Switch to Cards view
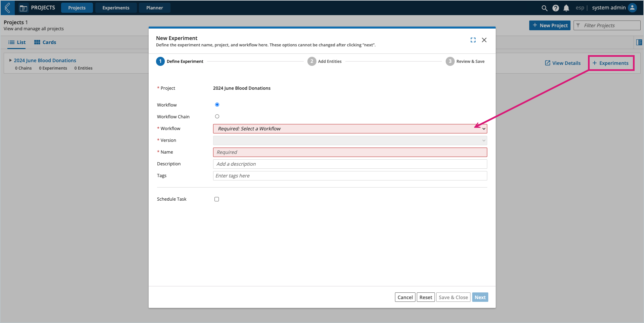Viewport: 644px width, 323px height. click(x=45, y=42)
